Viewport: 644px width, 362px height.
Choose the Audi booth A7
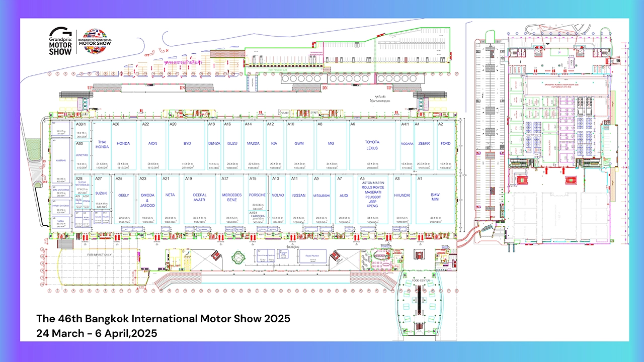pos(344,195)
